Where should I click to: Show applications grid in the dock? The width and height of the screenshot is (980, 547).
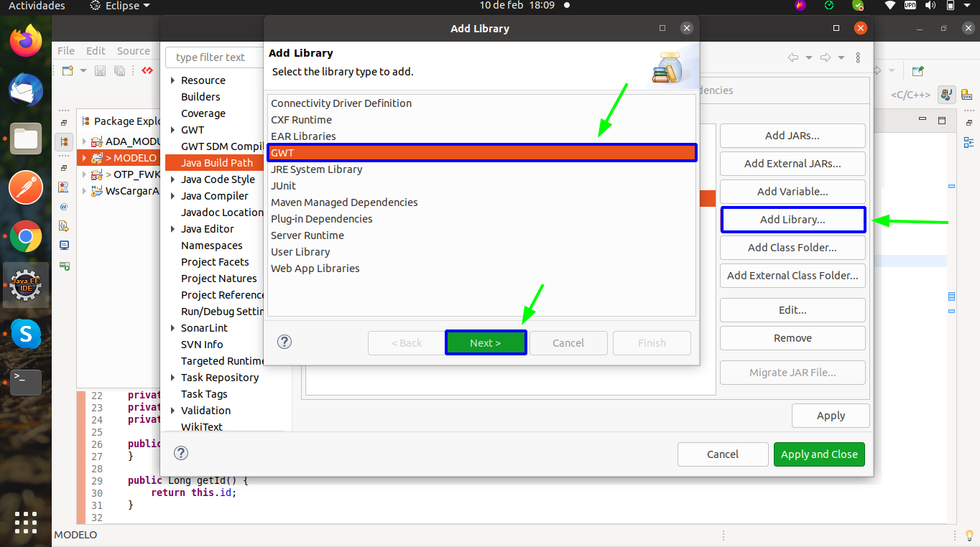tap(26, 523)
